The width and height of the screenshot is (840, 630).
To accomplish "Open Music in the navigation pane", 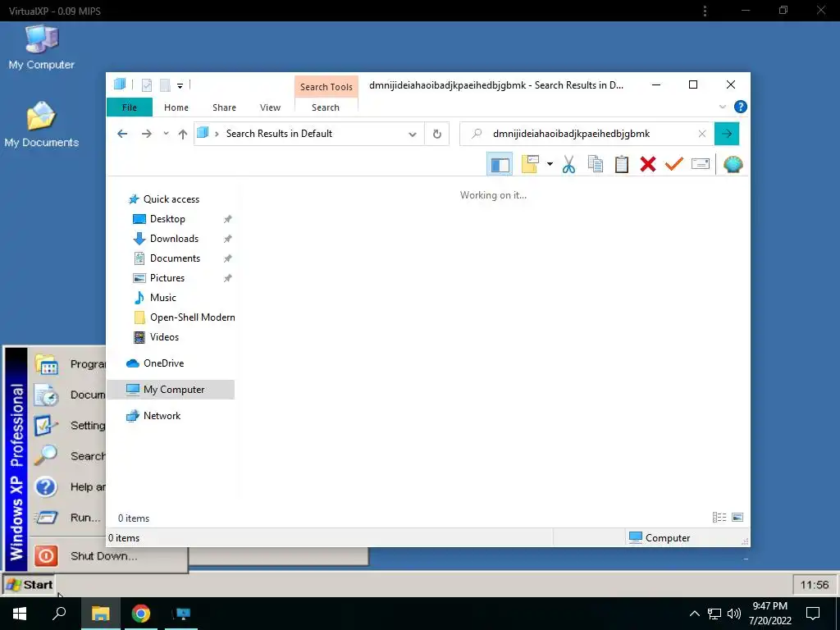I will tap(163, 298).
